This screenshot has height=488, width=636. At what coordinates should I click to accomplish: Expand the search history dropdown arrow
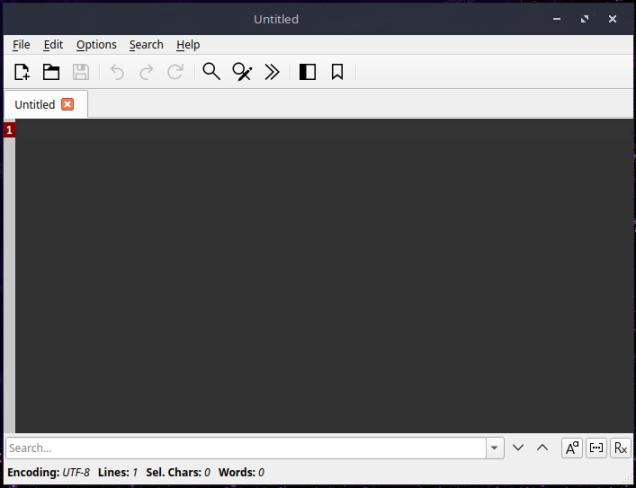click(495, 448)
